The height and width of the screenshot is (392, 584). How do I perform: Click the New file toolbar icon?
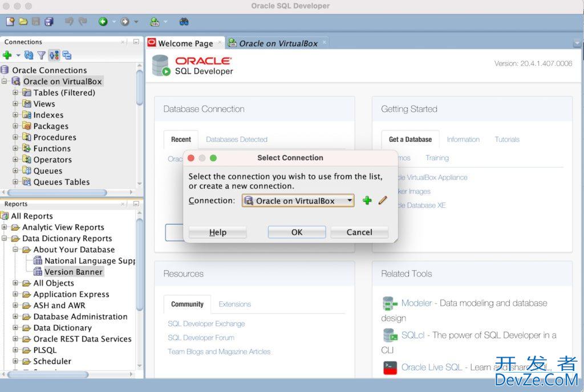click(x=10, y=22)
